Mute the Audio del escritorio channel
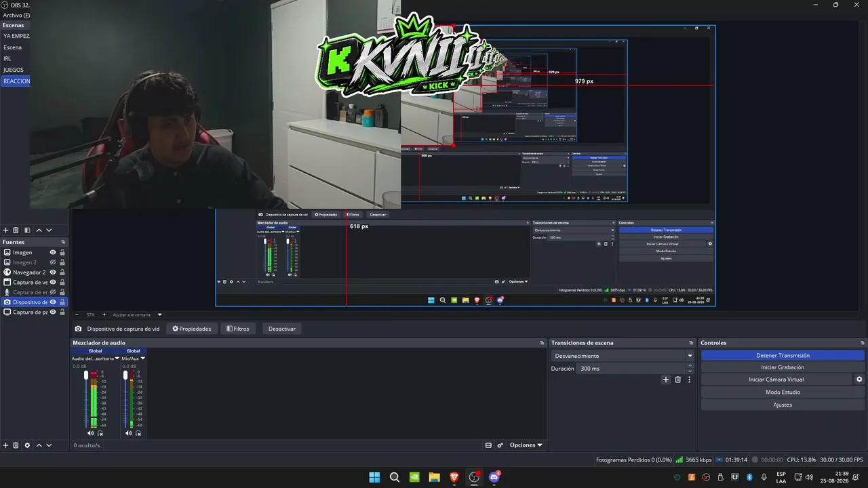 pyautogui.click(x=90, y=433)
